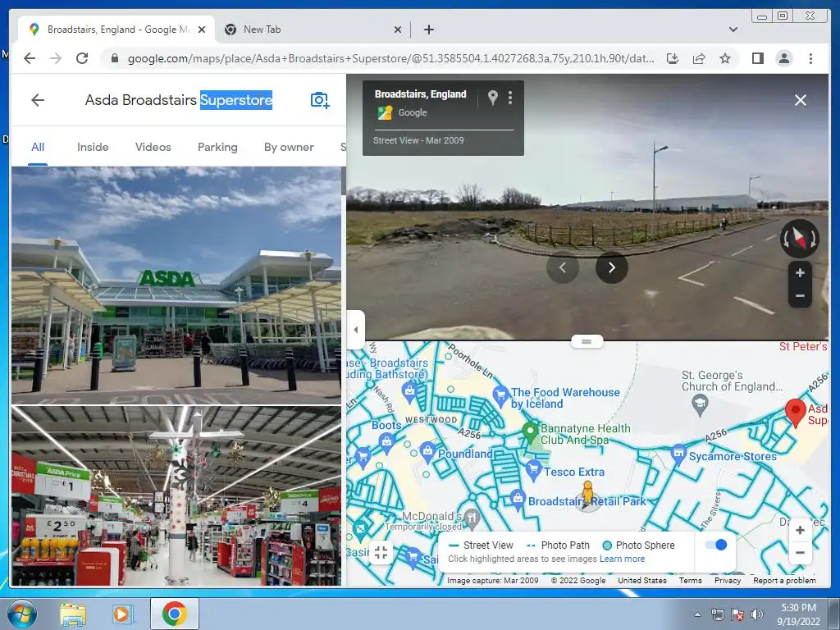Click the add photo camera icon
The width and height of the screenshot is (840, 630).
[x=320, y=100]
